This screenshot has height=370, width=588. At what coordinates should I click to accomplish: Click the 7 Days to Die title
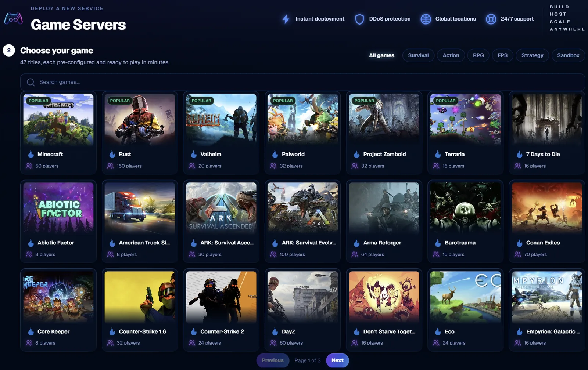(543, 155)
